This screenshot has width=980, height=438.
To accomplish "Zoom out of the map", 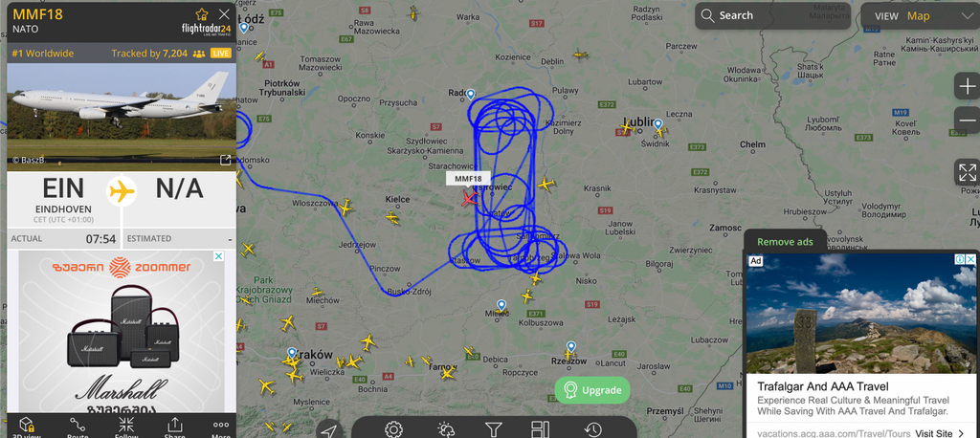I will [967, 120].
